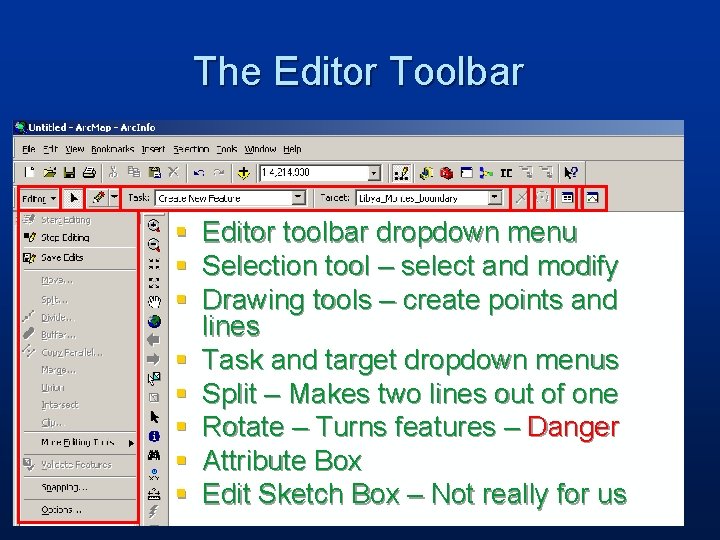Select the Select Elements arrow in the tools bar
The height and width of the screenshot is (540, 720).
tap(154, 416)
